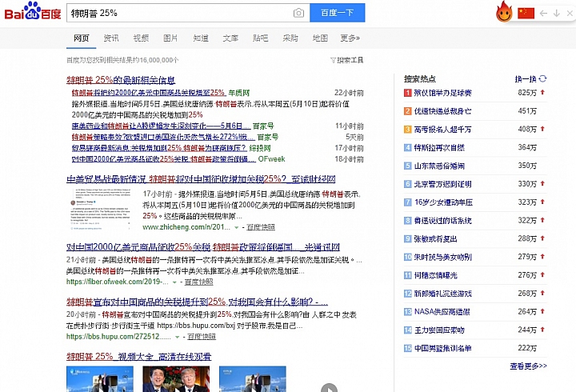Open 康美药业和特朗普 news link
This screenshot has width=576, height=392.
click(x=161, y=126)
